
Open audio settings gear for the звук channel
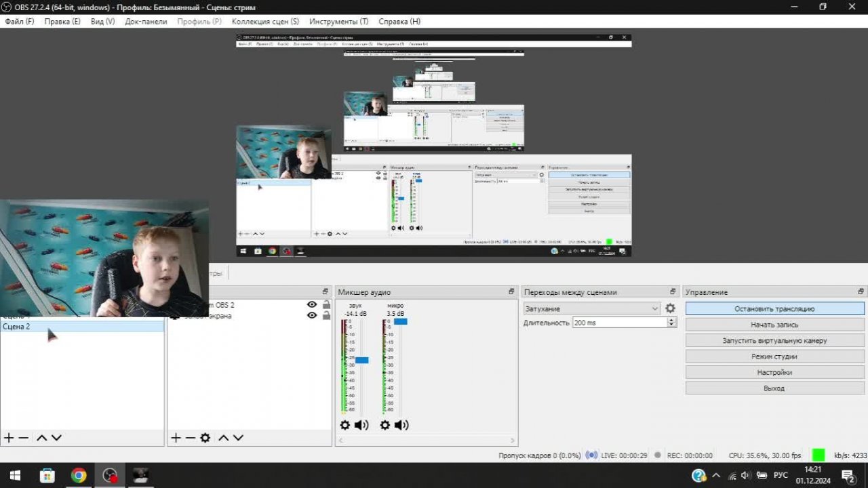click(345, 425)
